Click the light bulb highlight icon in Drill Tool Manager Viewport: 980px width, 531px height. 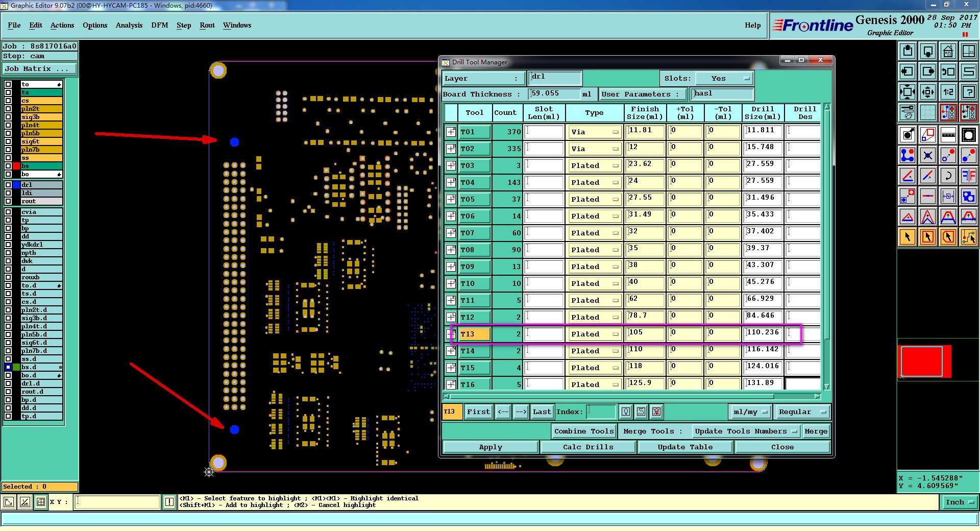pos(626,412)
